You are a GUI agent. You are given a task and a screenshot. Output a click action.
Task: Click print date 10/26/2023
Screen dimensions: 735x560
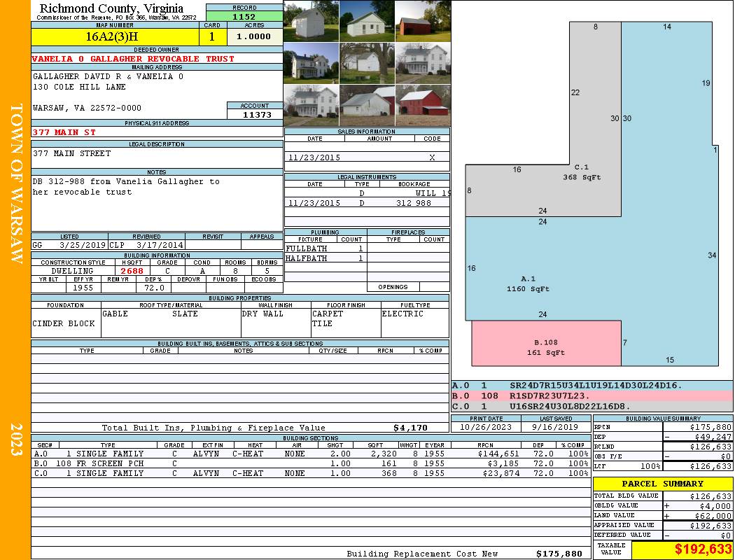tap(486, 428)
